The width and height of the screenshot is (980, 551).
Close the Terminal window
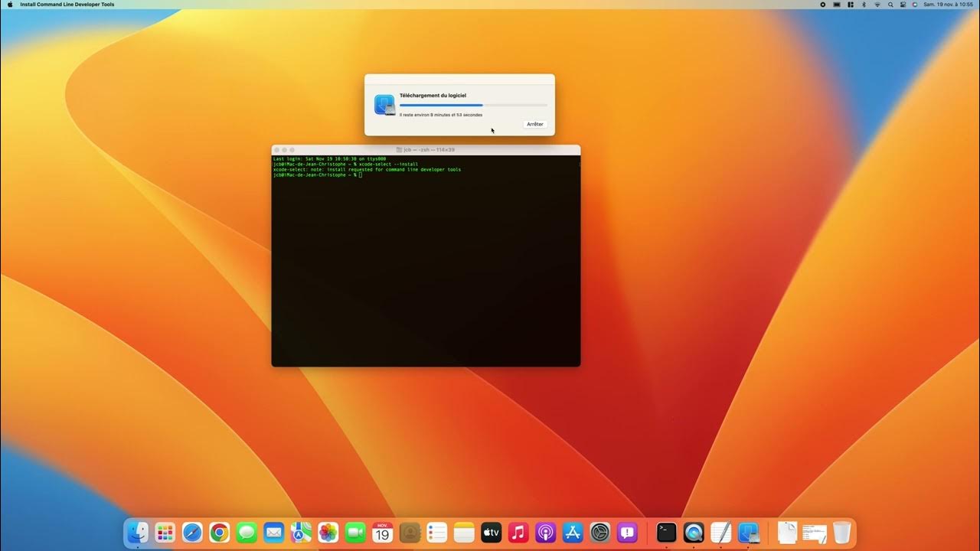tap(276, 149)
